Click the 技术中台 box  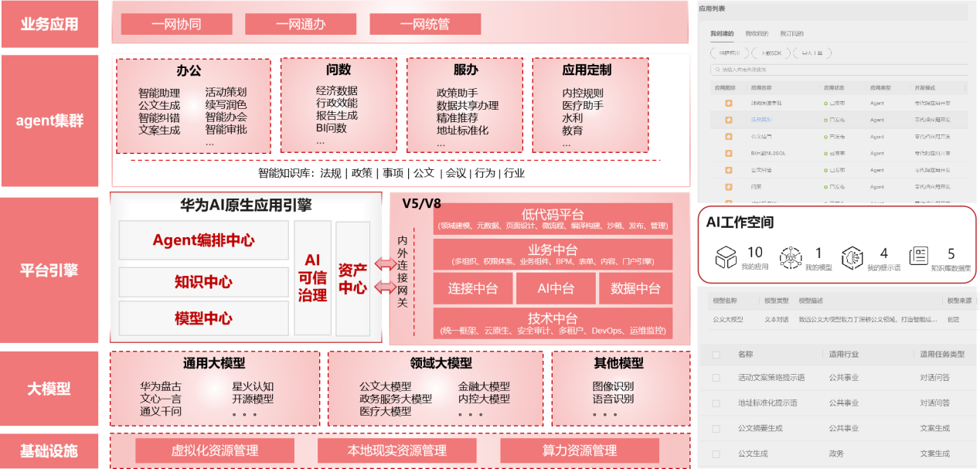[553, 323]
